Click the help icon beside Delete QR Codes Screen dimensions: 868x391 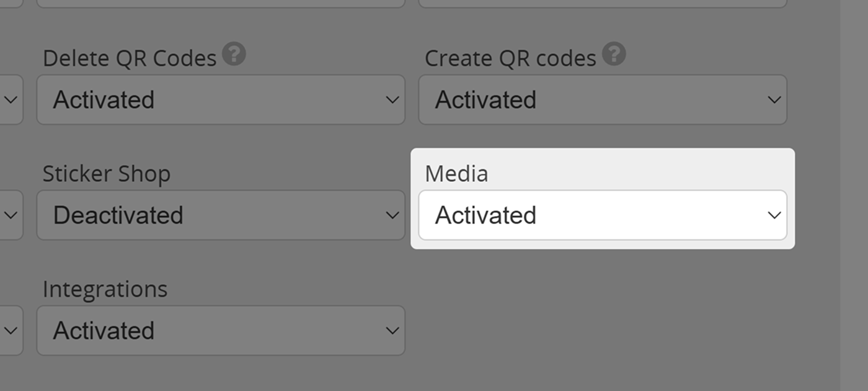click(233, 55)
